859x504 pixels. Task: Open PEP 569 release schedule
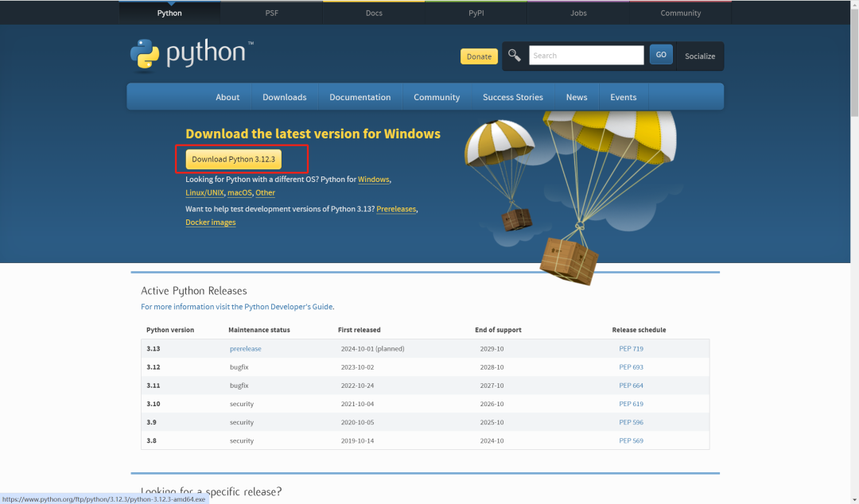[x=631, y=441]
